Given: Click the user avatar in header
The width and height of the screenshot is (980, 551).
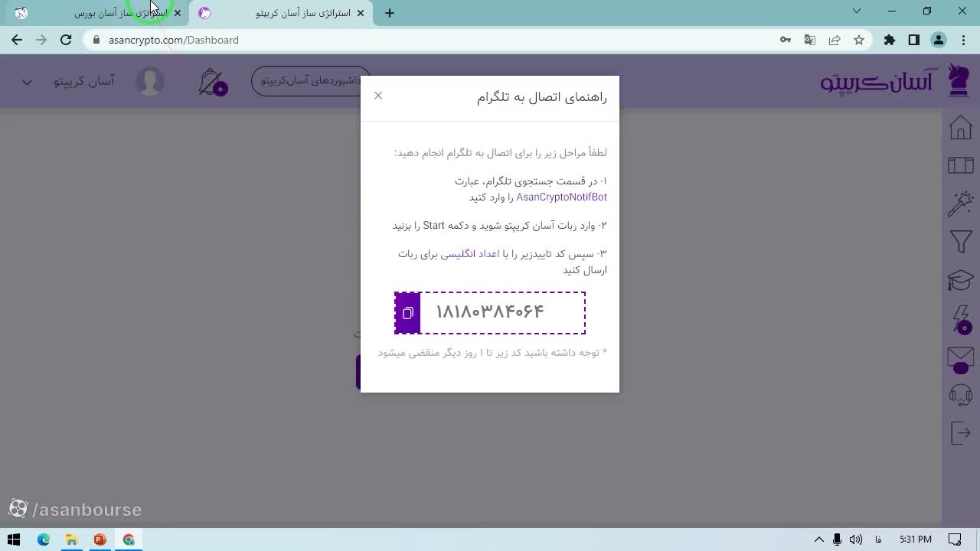Looking at the screenshot, I should [x=150, y=81].
